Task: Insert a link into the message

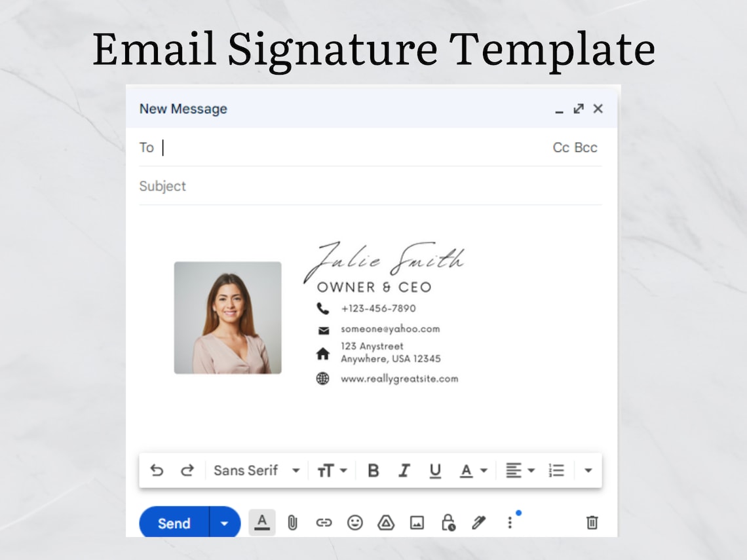Action: pos(324,522)
